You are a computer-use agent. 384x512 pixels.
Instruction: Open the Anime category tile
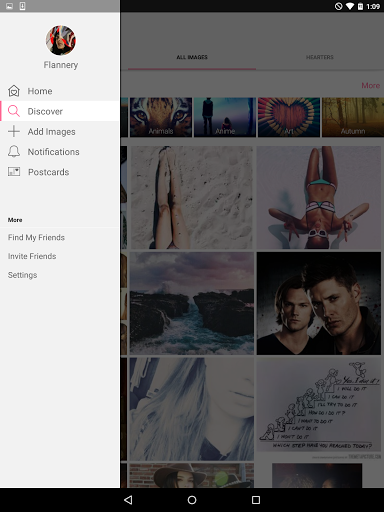point(225,117)
